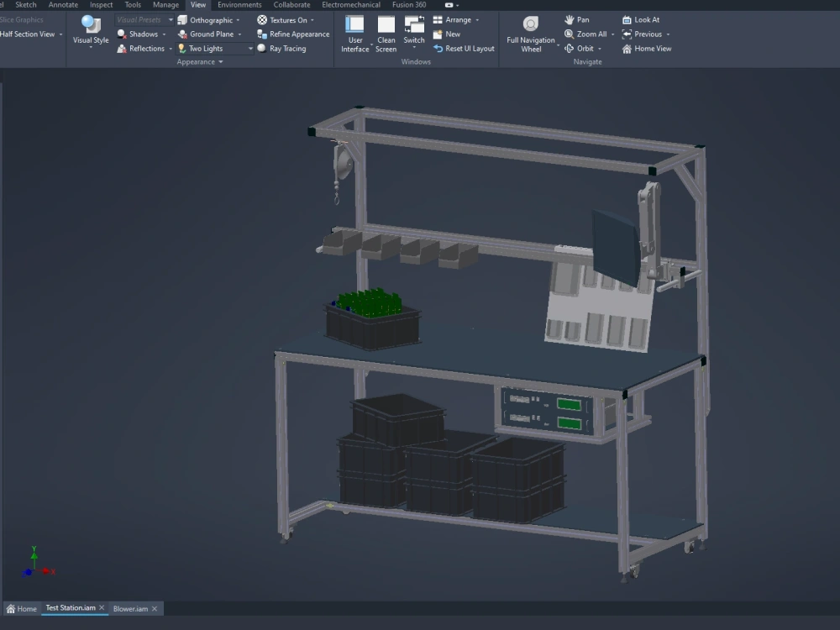Expand the Appearance panel arrow
The height and width of the screenshot is (630, 840).
(x=221, y=62)
